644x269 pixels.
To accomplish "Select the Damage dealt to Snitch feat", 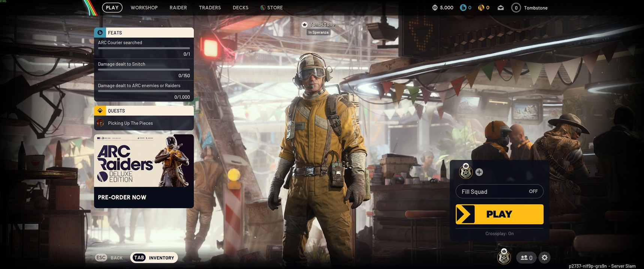I will [144, 70].
